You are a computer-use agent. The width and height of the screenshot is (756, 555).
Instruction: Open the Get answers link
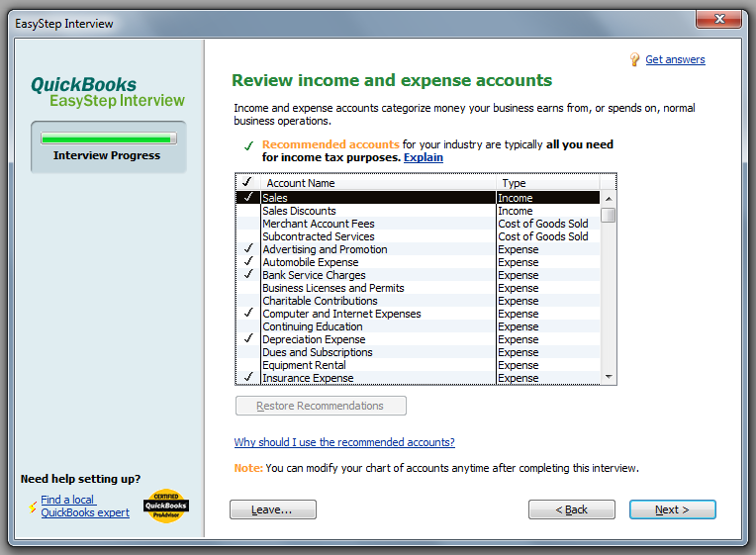675,59
